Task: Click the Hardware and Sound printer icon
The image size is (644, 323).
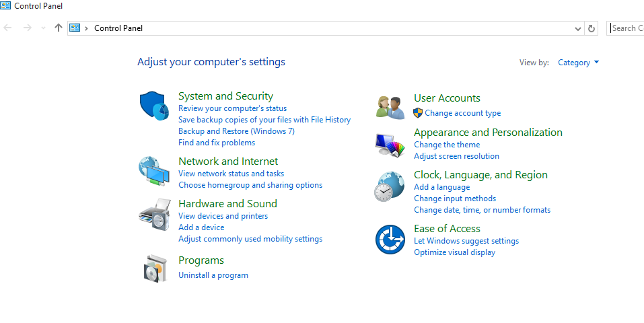Action: 154,214
